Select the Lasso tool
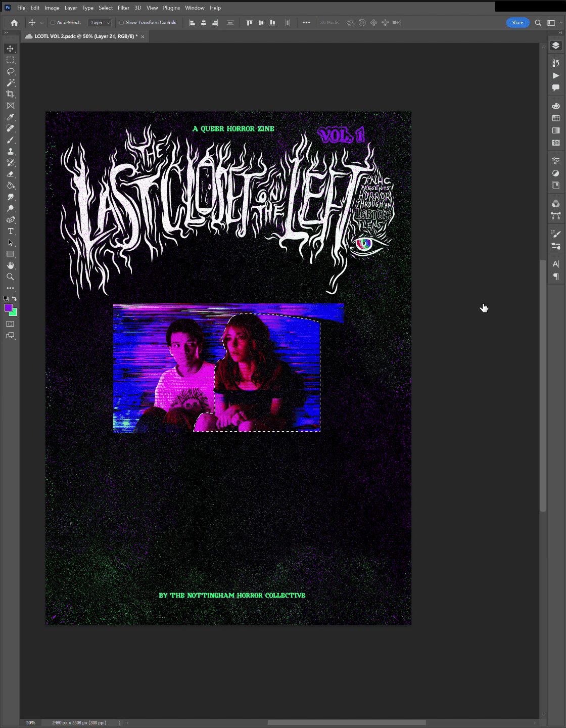Image resolution: width=566 pixels, height=728 pixels. (10, 71)
